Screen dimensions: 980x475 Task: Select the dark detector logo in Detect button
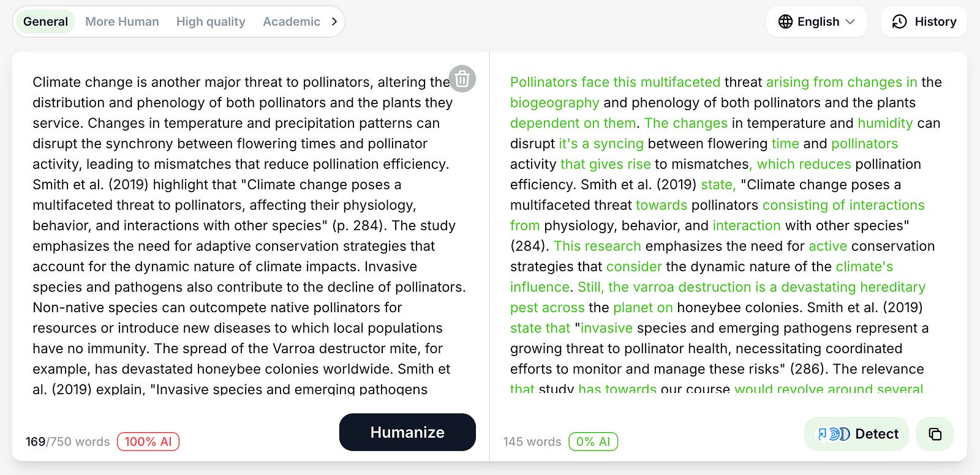point(843,433)
